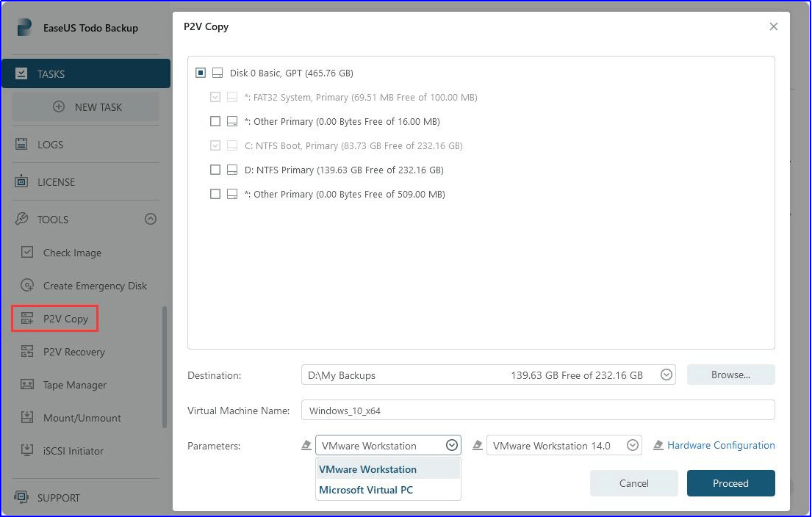
Task: Click the edit pencil icon before VMware Workstation
Action: 306,445
